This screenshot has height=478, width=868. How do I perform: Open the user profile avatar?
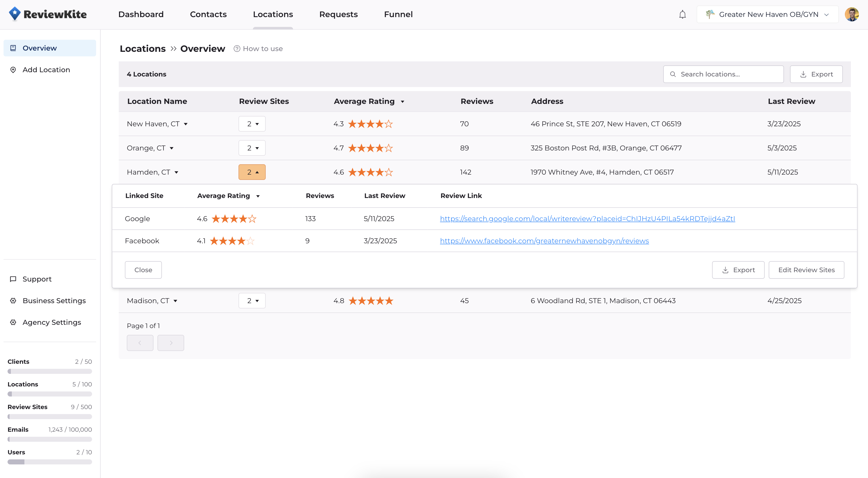pyautogui.click(x=851, y=15)
